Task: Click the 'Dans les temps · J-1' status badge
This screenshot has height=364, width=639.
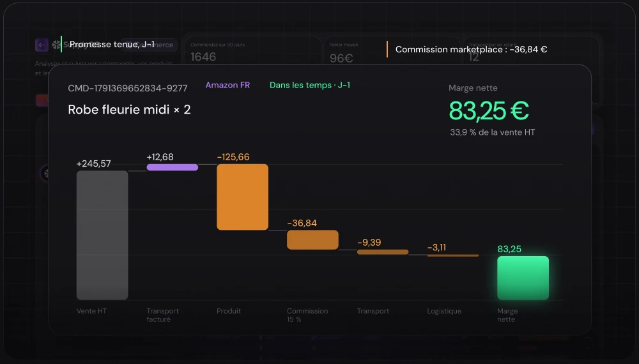Action: (x=310, y=85)
